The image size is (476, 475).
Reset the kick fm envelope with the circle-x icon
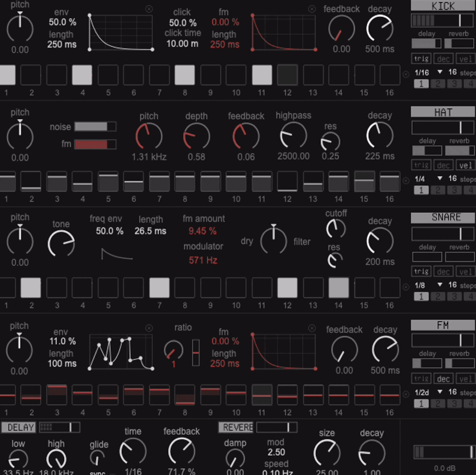coord(312,9)
